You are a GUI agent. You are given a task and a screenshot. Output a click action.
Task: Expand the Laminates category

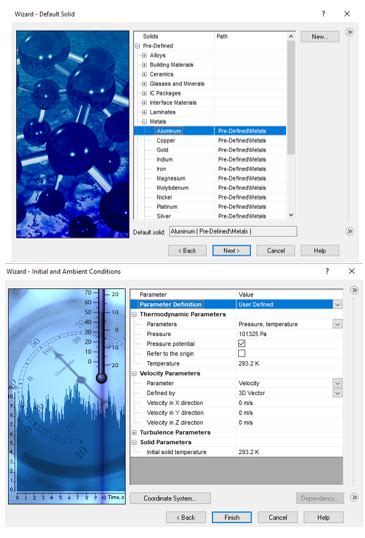click(x=144, y=112)
